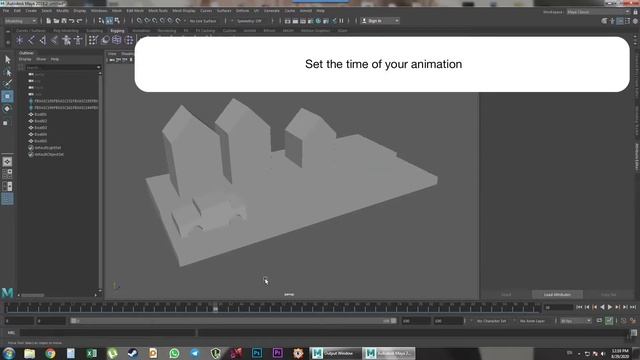
Task: Play animation forwards
Action: 610,307
